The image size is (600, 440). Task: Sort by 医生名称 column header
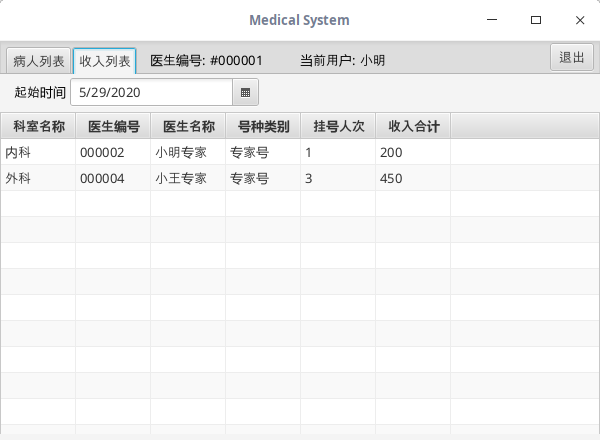tap(188, 126)
